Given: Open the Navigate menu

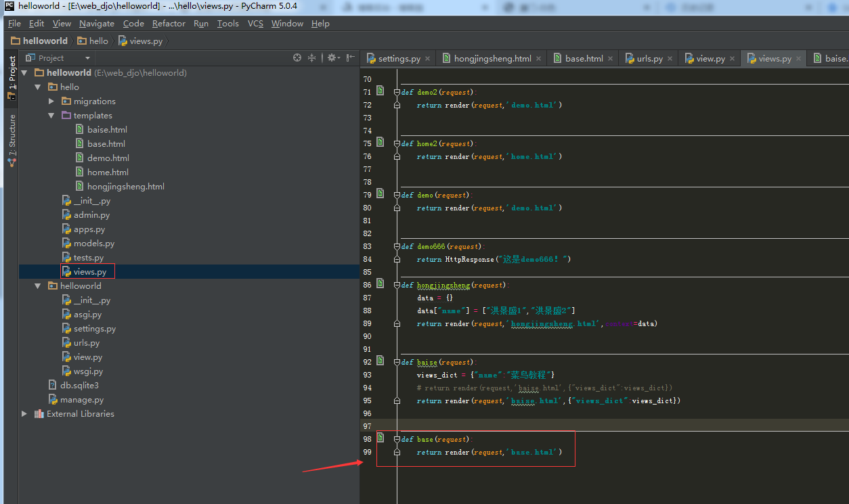Looking at the screenshot, I should coord(97,24).
